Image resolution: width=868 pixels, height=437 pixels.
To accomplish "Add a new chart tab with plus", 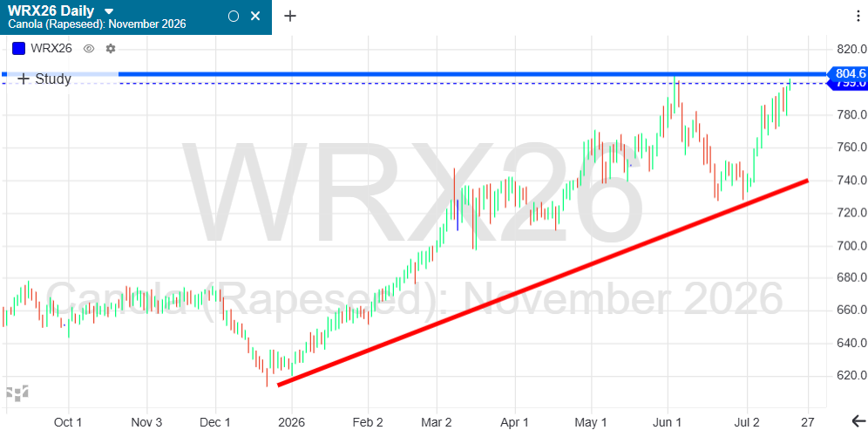I will pos(290,16).
